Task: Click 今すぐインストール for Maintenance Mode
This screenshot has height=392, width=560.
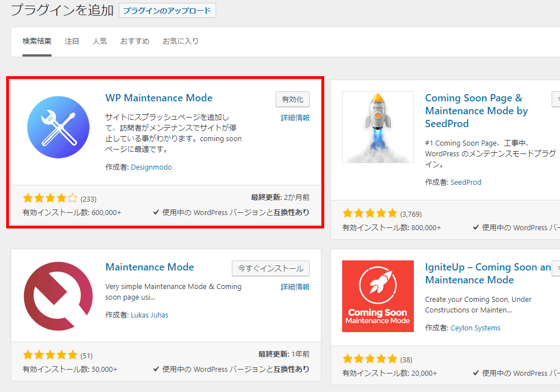Action: point(270,268)
